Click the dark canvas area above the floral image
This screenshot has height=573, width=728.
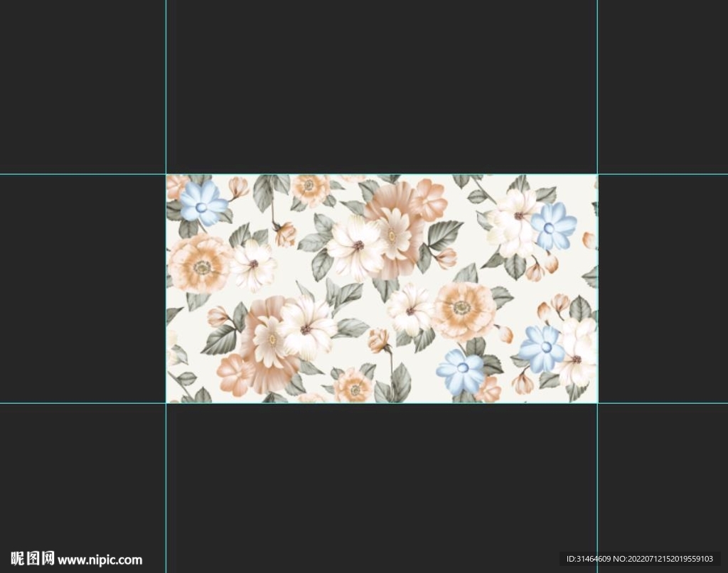click(x=381, y=85)
